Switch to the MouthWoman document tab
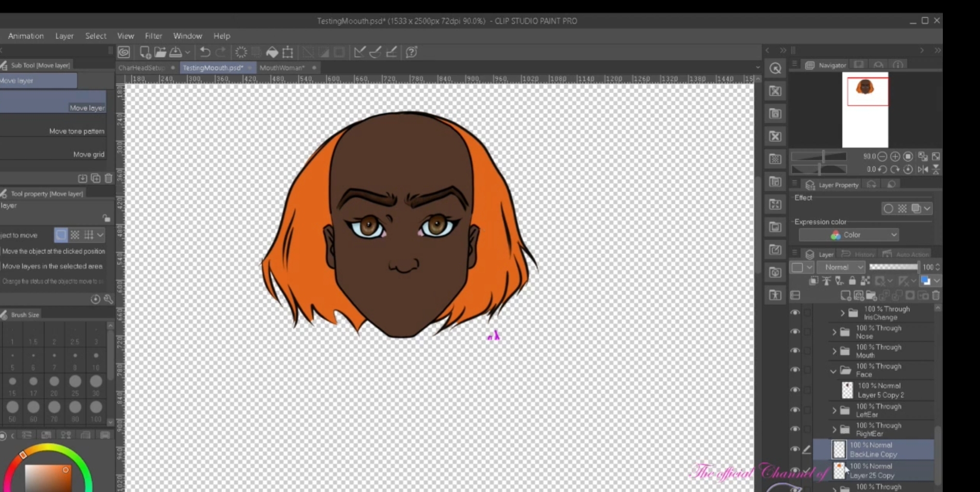980x492 pixels. (282, 68)
